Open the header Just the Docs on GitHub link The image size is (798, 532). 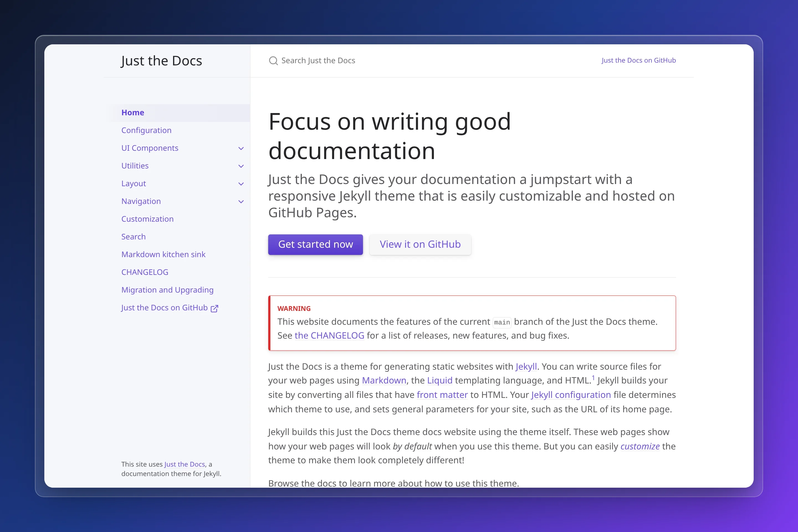tap(638, 60)
